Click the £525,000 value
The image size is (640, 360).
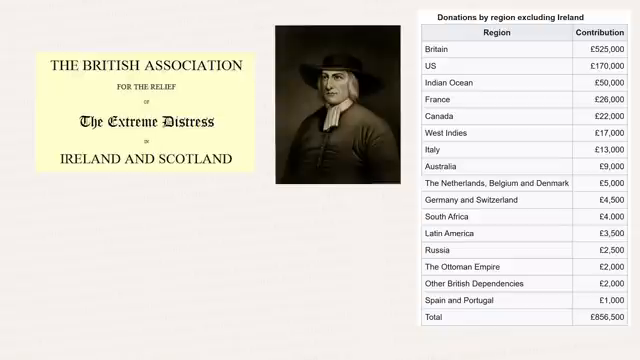click(x=607, y=49)
